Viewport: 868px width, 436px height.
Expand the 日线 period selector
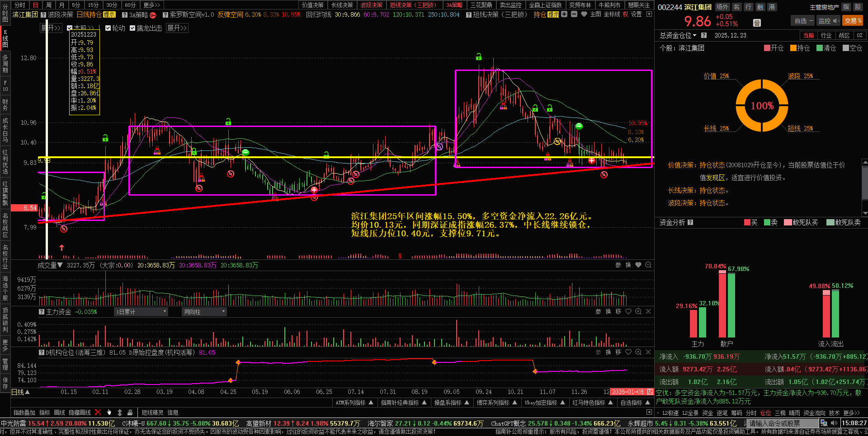tap(21, 392)
